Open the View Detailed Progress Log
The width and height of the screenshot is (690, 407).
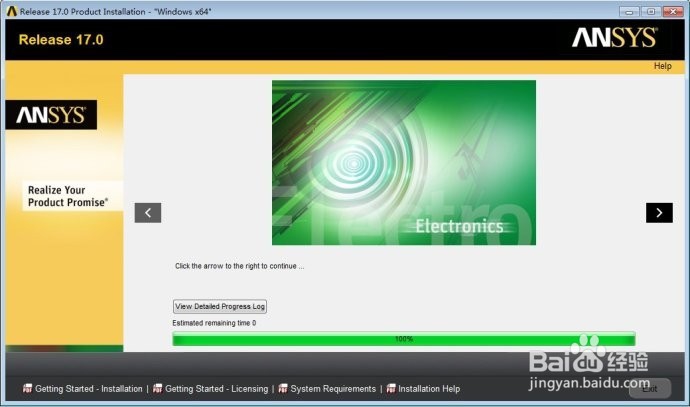click(x=220, y=306)
